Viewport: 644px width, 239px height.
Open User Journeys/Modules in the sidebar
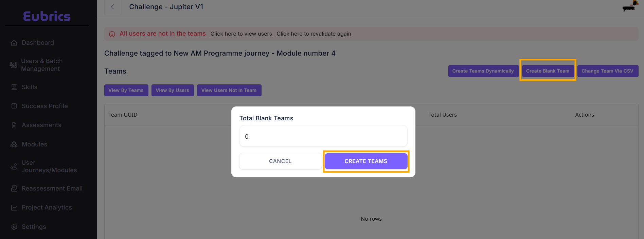click(49, 166)
